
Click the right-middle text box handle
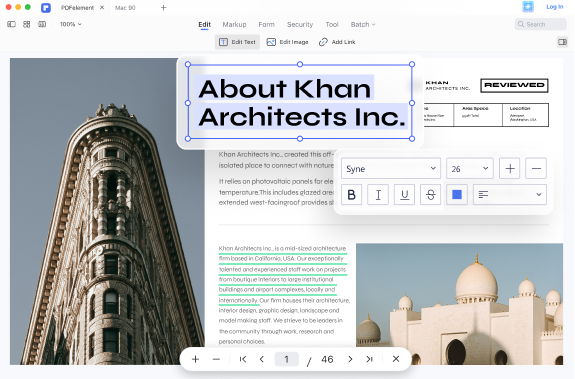click(x=412, y=103)
